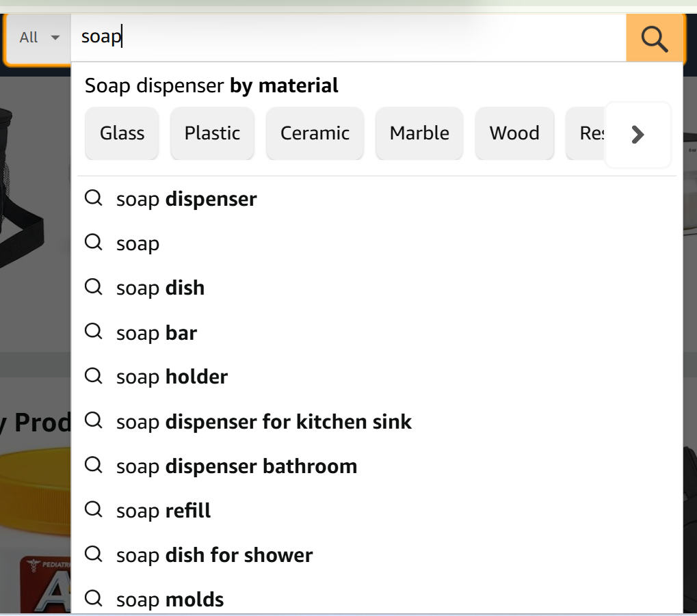This screenshot has width=697, height=616.
Task: Select the "soap holder" suggestion
Action: pyautogui.click(x=172, y=377)
